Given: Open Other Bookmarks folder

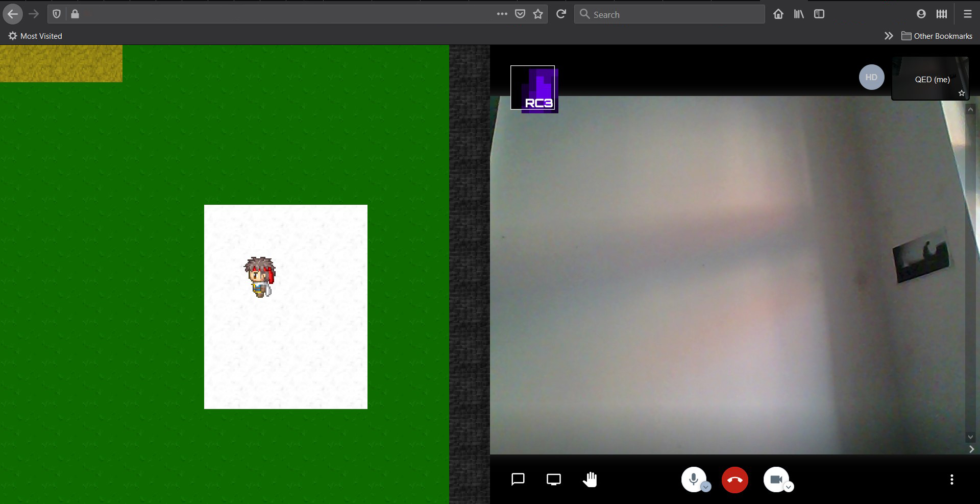Looking at the screenshot, I should pos(937,36).
